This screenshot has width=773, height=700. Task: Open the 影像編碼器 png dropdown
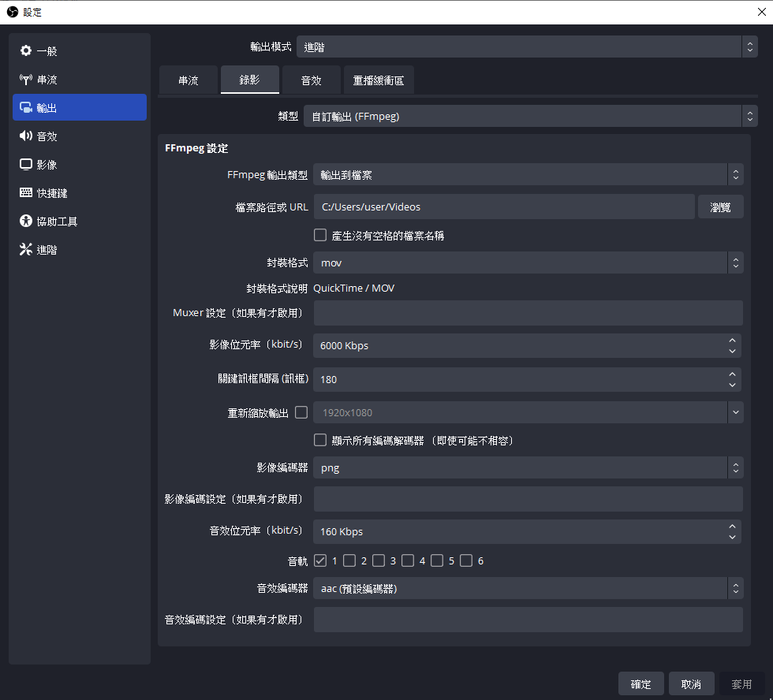click(x=528, y=467)
